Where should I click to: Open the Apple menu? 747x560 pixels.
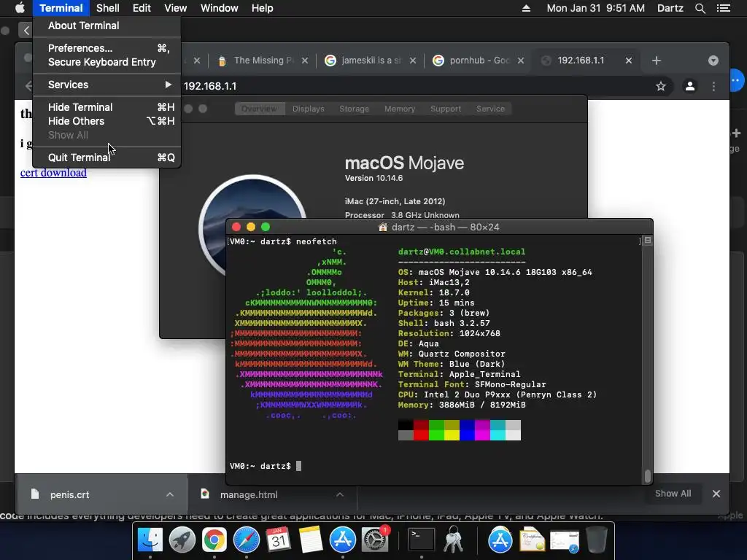20,8
